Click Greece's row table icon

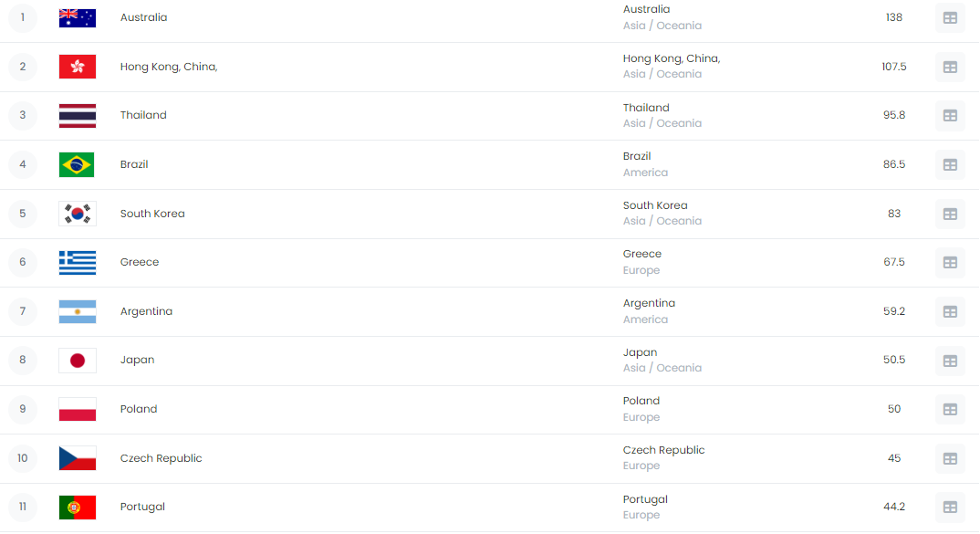click(x=950, y=263)
